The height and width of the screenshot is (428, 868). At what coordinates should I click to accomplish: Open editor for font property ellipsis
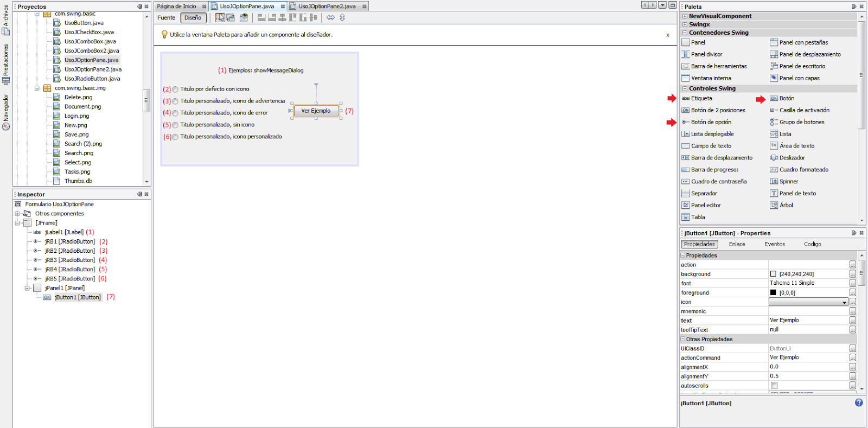click(853, 283)
